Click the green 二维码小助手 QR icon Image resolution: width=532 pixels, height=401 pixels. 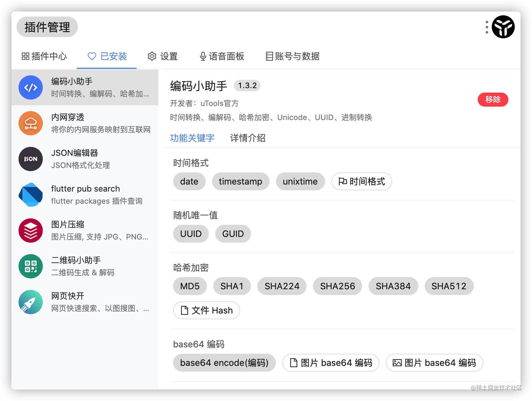[x=31, y=266]
